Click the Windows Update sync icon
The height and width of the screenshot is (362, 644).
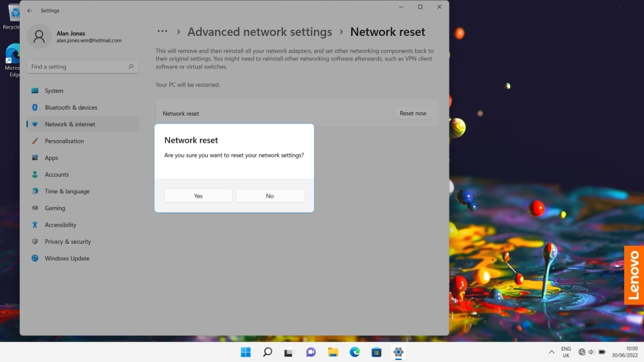coord(35,258)
